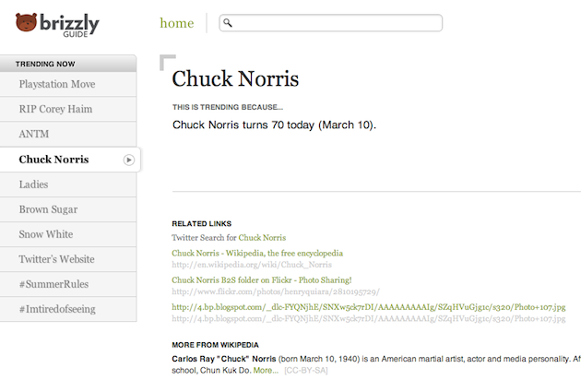Open the RIP Corey Haim trend

click(55, 110)
